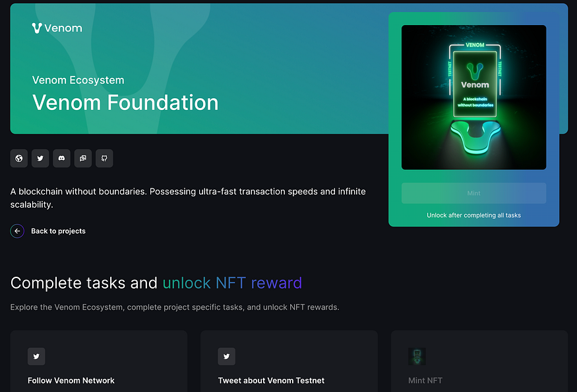Open the Discord social icon button
This screenshot has height=392, width=577.
61,159
